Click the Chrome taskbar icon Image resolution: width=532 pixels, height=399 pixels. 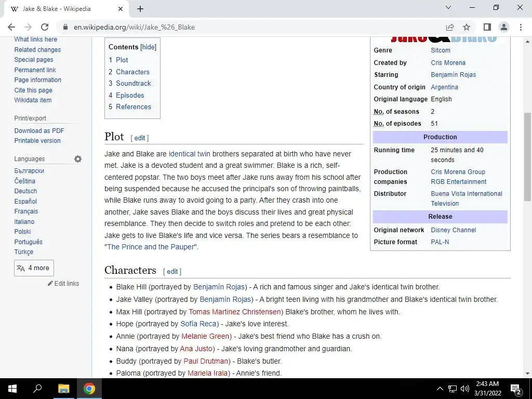coord(89,389)
